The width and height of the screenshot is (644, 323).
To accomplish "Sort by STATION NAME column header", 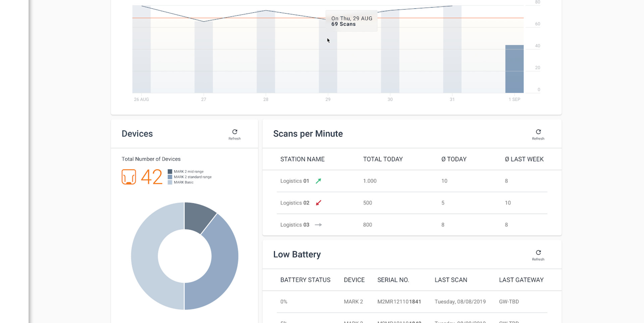I will (x=302, y=159).
